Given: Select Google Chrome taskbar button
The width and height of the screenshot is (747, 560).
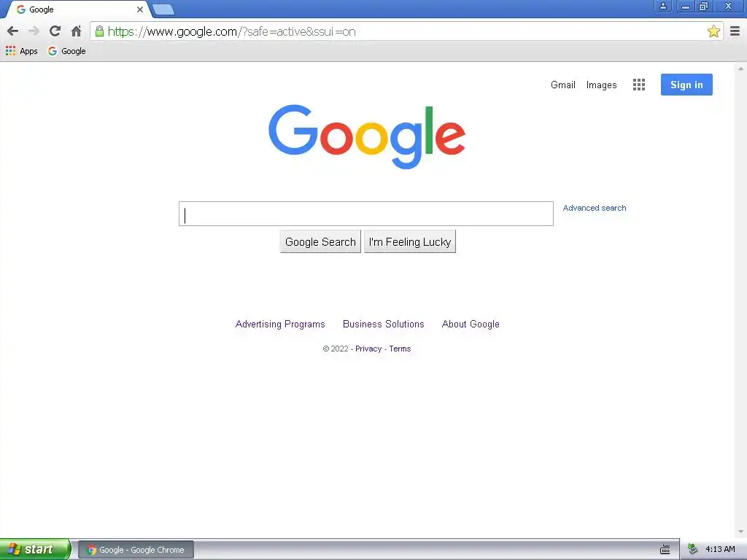Looking at the screenshot, I should coord(136,550).
